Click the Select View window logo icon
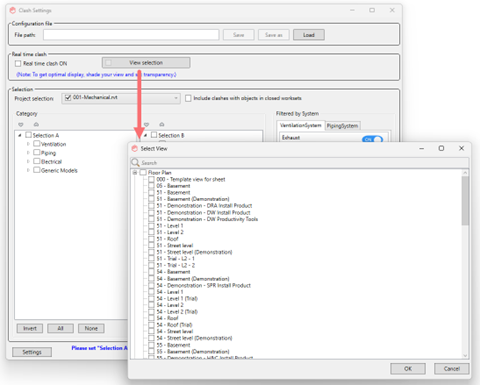480x385 pixels. (135, 148)
